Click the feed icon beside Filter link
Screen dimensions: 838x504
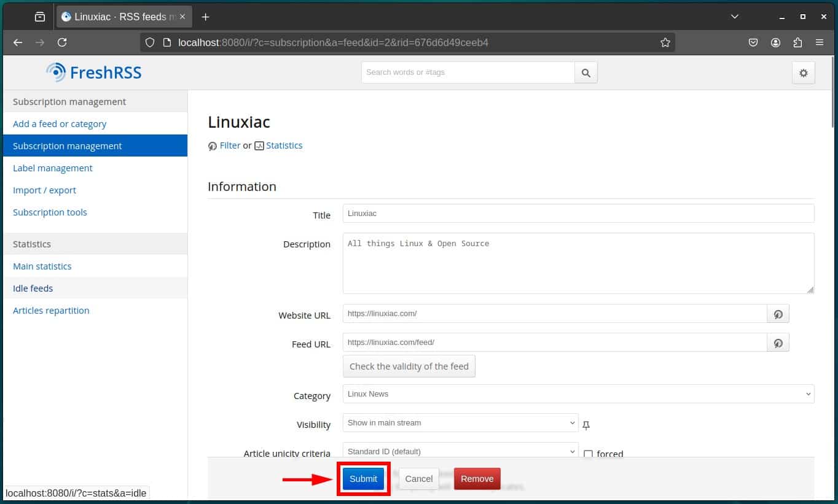tap(212, 145)
